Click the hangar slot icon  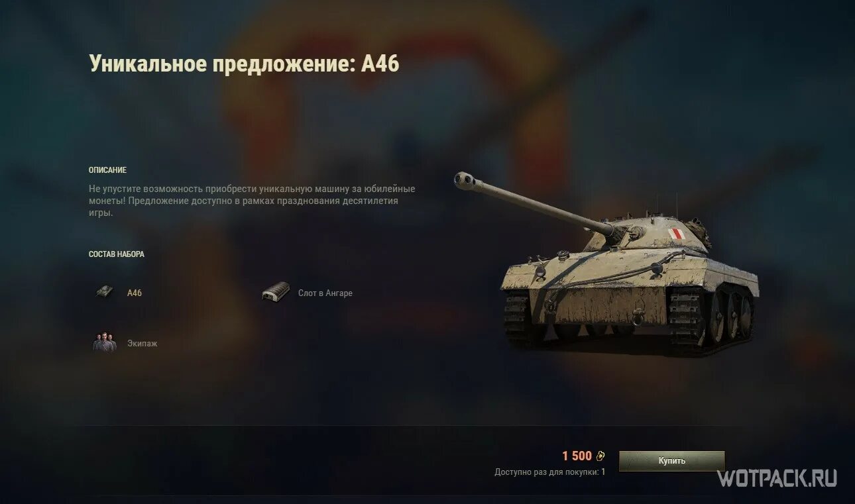click(276, 292)
